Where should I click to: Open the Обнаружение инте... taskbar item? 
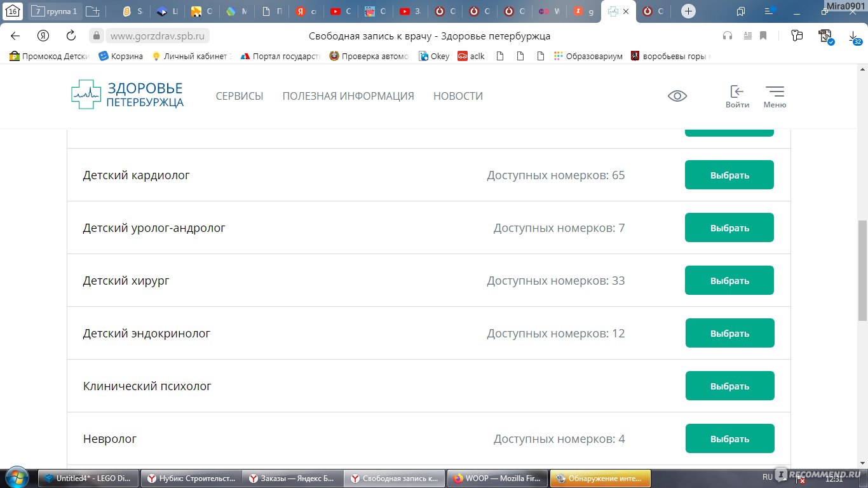599,478
